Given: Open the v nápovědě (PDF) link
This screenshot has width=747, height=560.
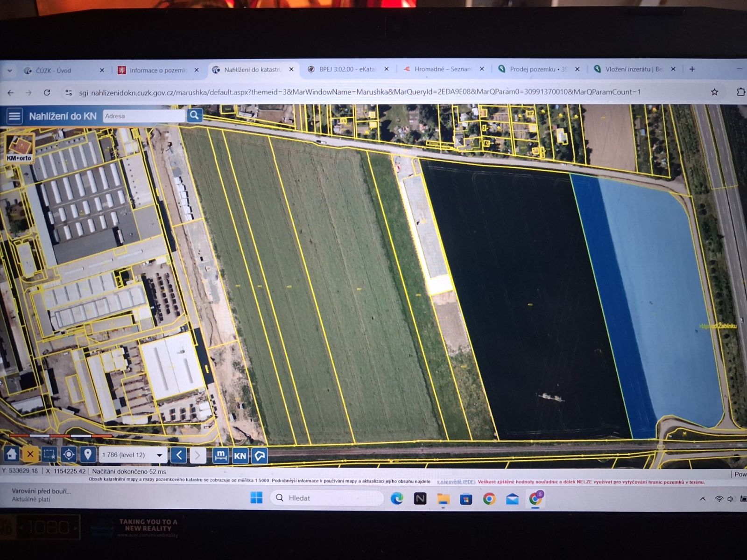Looking at the screenshot, I should pos(456,482).
